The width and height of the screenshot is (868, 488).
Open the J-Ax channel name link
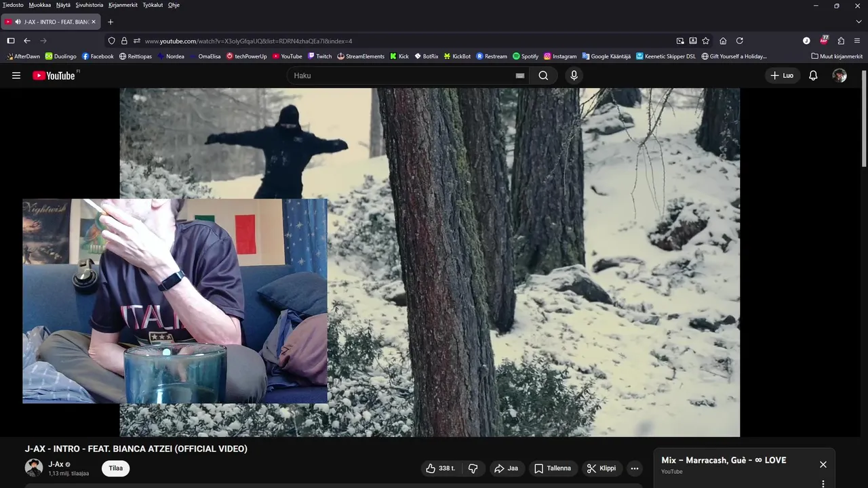coord(56,464)
